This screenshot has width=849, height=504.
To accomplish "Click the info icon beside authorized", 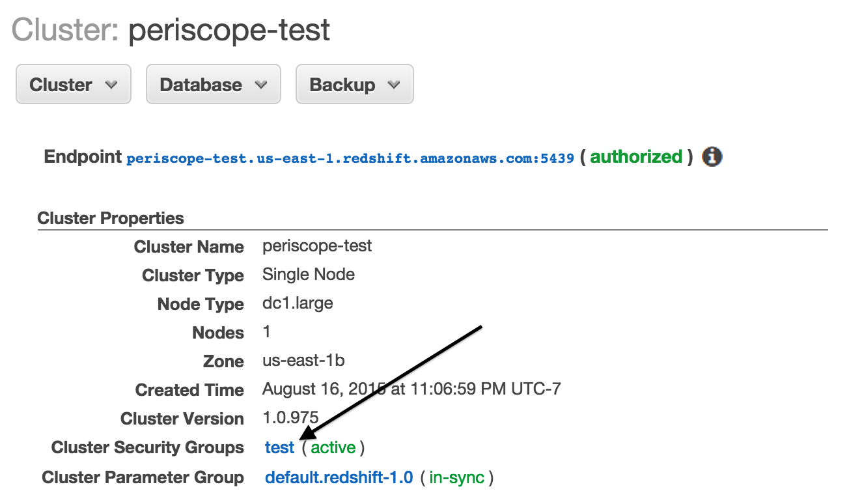I will pos(712,157).
